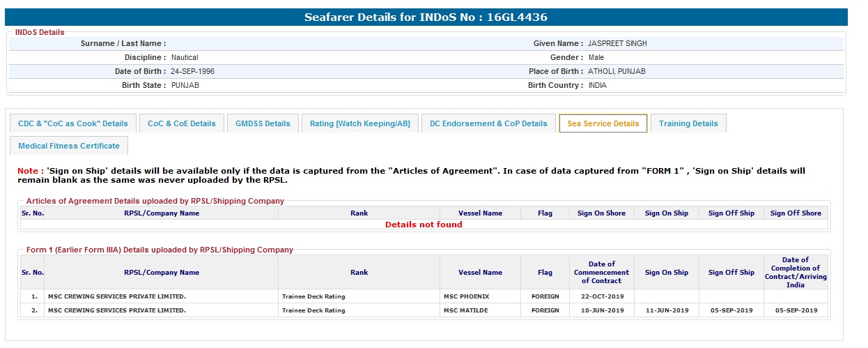Open the CDC & "CoC as Cook" Details tab

73,123
